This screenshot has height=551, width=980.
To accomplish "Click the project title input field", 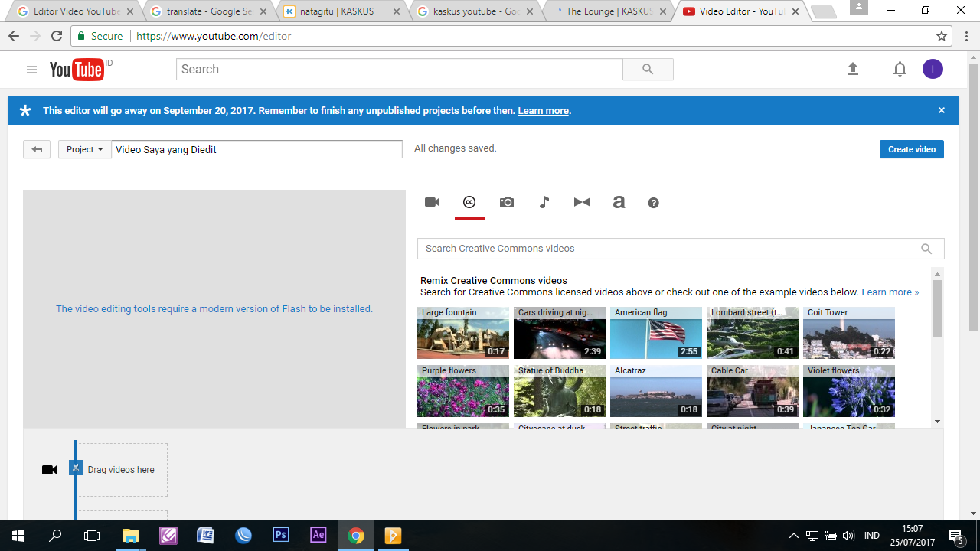I will click(x=256, y=149).
